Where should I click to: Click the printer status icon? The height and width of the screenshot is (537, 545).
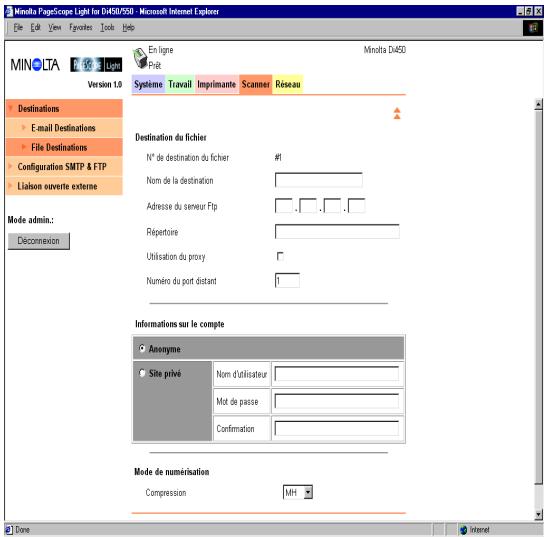tap(140, 58)
